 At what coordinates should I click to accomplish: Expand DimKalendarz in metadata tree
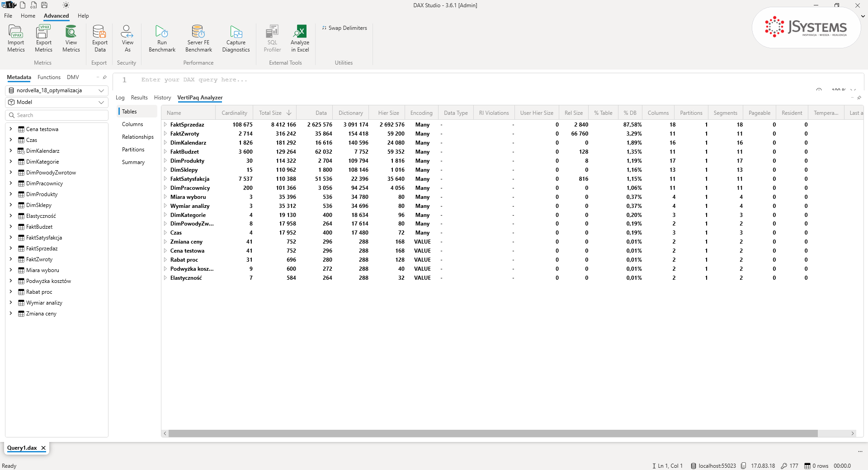(10, 150)
